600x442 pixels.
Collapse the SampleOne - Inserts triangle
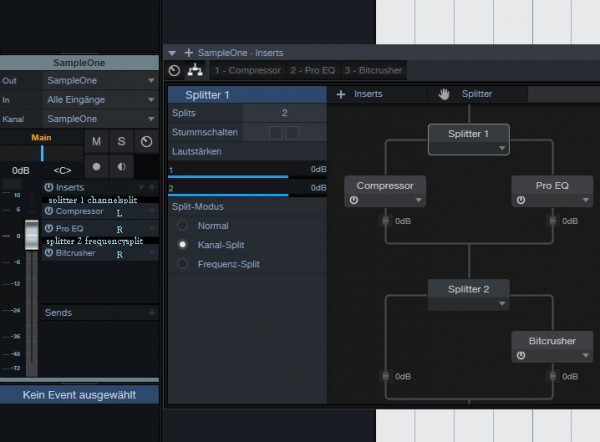click(x=172, y=53)
